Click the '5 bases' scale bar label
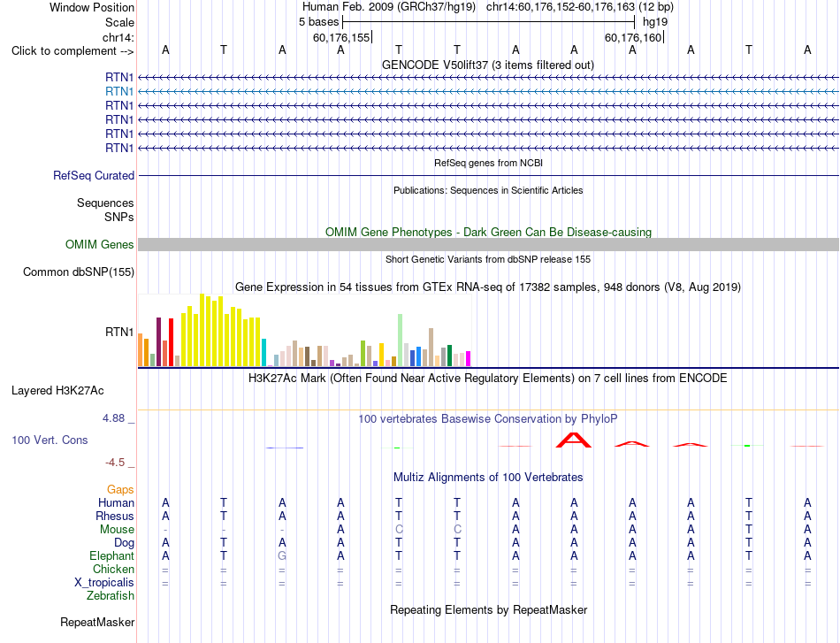 pos(318,22)
